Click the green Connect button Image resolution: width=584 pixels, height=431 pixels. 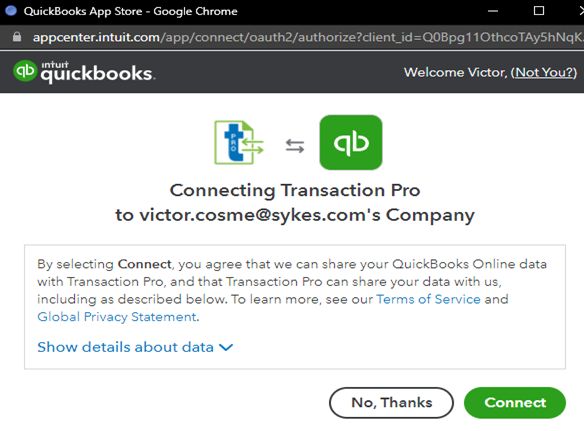pyautogui.click(x=515, y=403)
